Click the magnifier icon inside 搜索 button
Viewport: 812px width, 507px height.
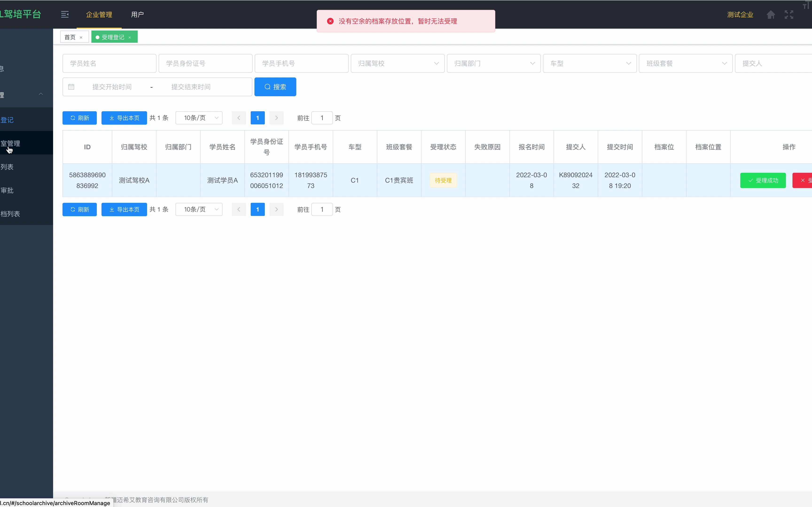(267, 87)
